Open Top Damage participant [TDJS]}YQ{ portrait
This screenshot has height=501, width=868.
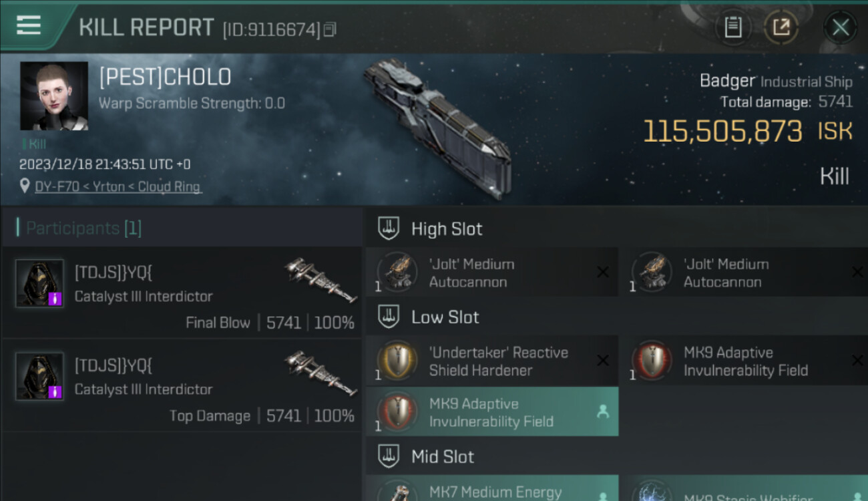39,376
